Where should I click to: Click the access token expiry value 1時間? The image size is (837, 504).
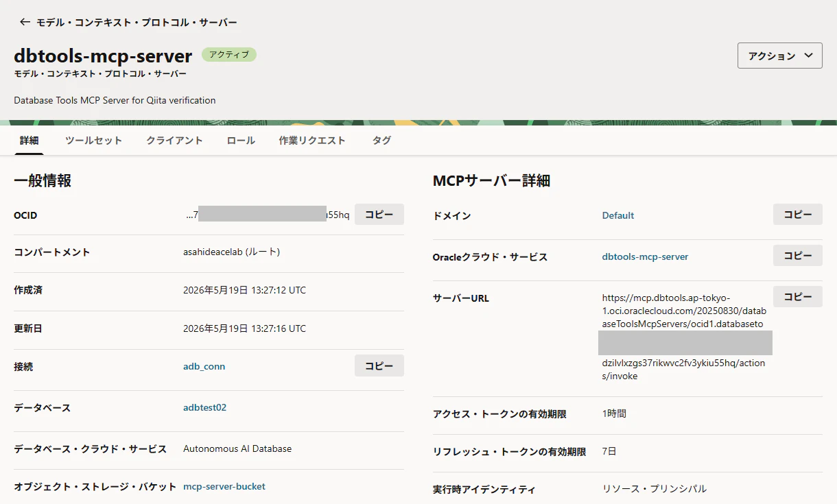pyautogui.click(x=614, y=413)
